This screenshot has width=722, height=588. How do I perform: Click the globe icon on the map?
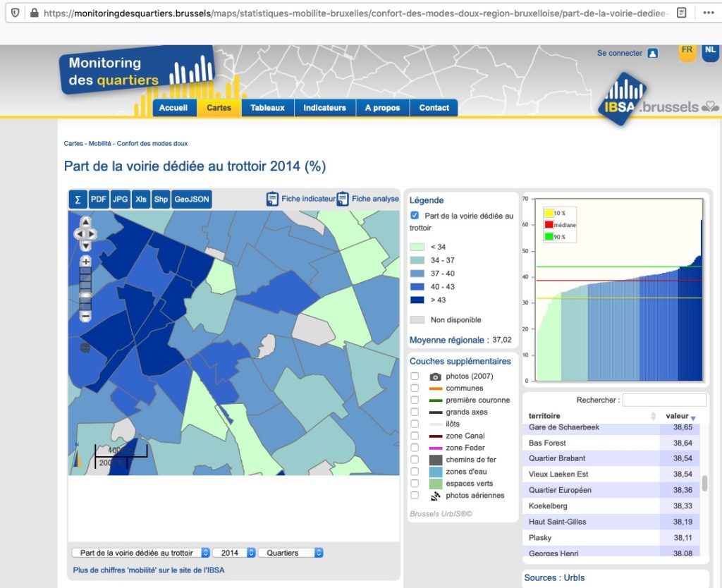click(85, 348)
